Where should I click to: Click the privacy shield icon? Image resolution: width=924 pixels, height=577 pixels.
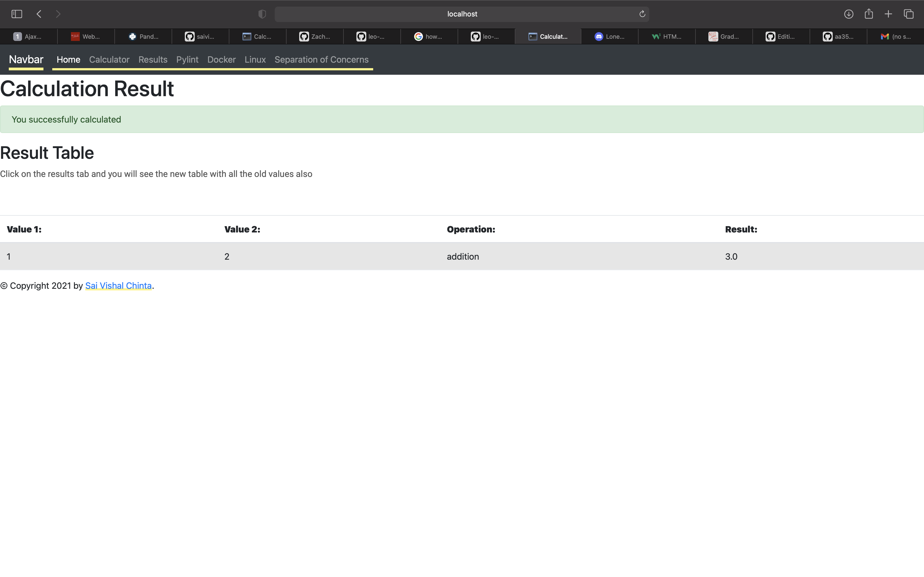262,14
